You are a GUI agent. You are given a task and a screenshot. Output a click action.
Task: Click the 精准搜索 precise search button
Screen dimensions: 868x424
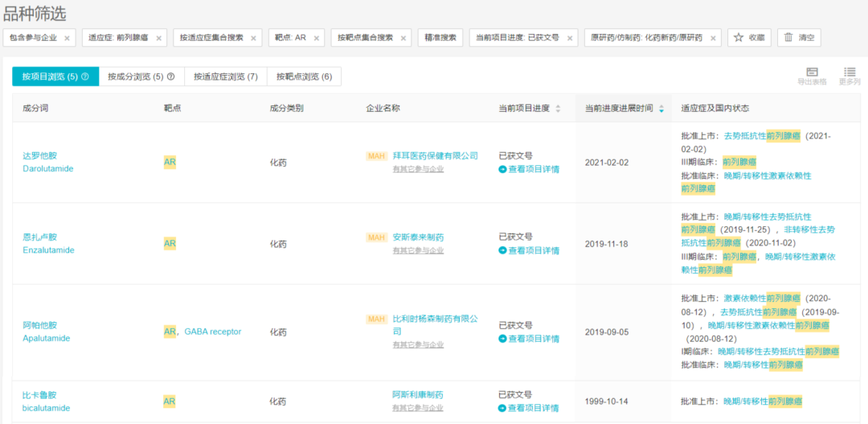pyautogui.click(x=440, y=38)
